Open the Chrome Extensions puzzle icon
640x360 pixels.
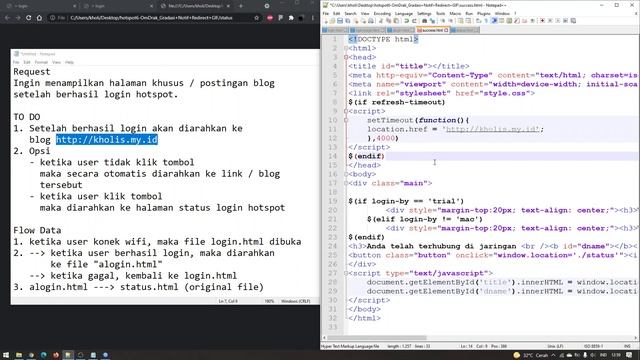click(x=291, y=18)
